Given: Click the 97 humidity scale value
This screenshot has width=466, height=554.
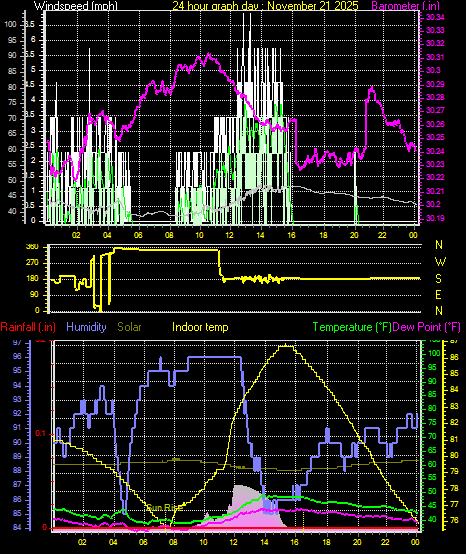Looking at the screenshot, I should click(17, 342).
